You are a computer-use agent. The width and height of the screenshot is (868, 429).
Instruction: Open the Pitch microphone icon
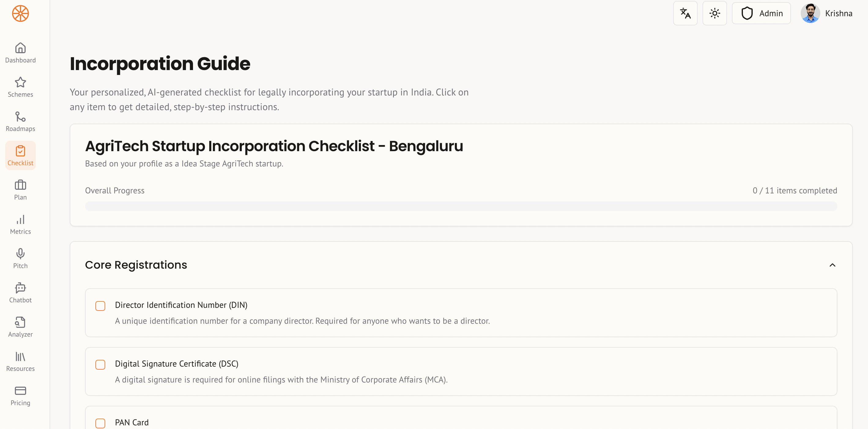click(20, 254)
